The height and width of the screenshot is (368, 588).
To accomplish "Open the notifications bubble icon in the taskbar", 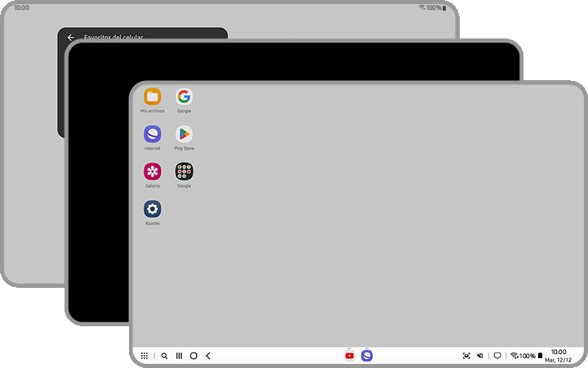I will (x=497, y=356).
